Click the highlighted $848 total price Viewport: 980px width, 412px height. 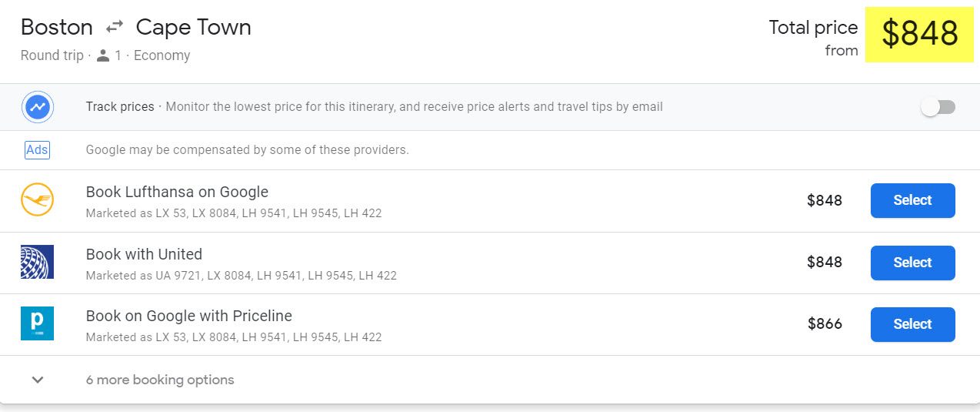click(919, 34)
